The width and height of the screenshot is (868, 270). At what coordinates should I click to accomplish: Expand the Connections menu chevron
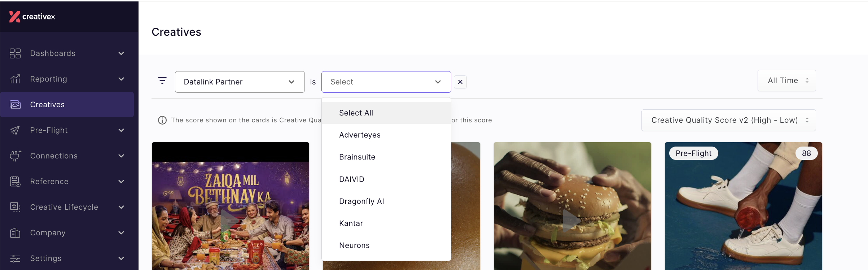pyautogui.click(x=121, y=156)
